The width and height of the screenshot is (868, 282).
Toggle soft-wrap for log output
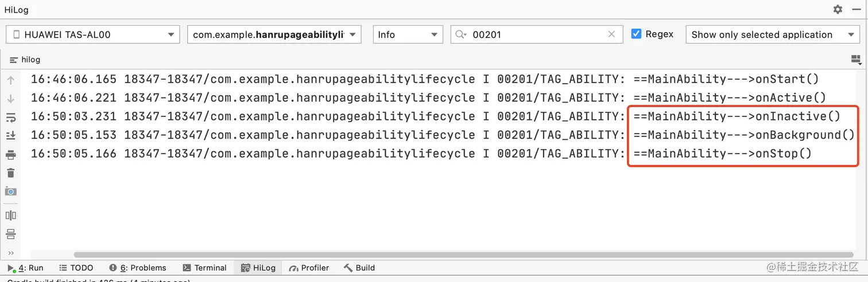[10, 117]
